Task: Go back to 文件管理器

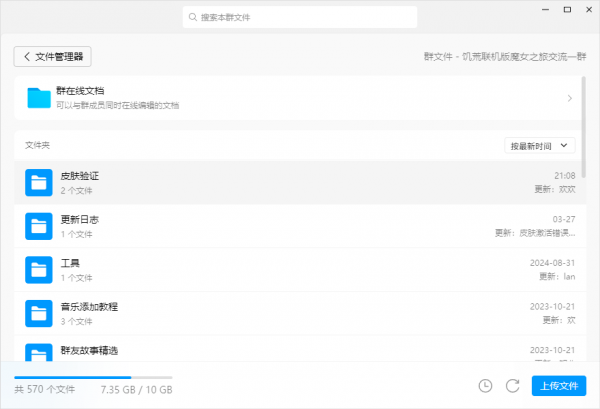Action: point(52,57)
